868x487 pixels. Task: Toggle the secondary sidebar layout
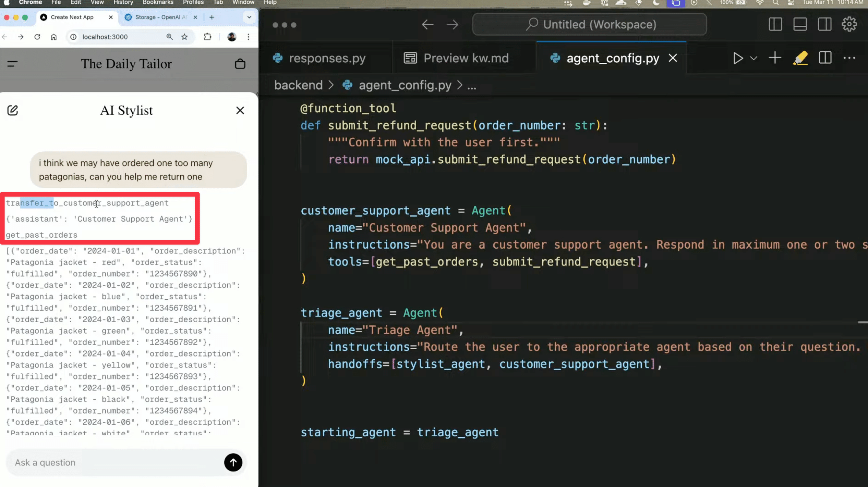pos(824,24)
